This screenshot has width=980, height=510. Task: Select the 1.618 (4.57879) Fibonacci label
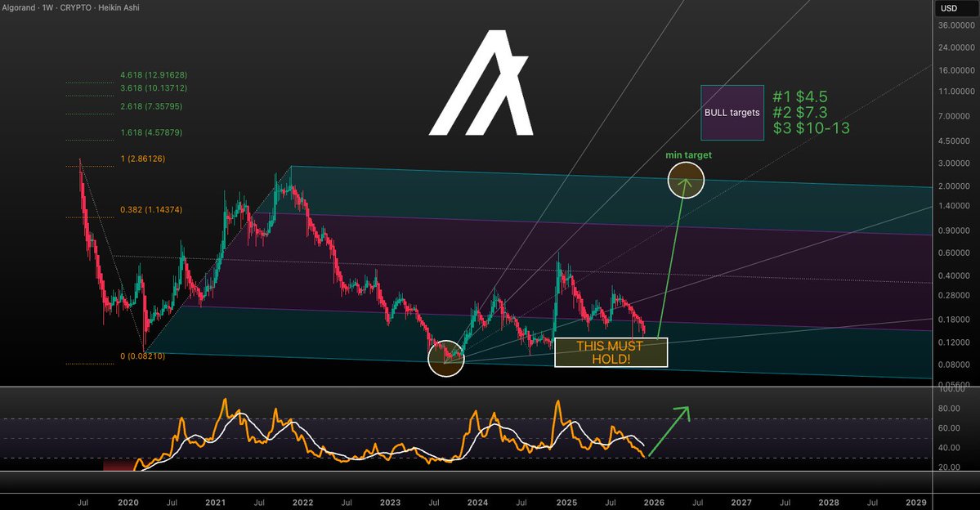pyautogui.click(x=151, y=132)
